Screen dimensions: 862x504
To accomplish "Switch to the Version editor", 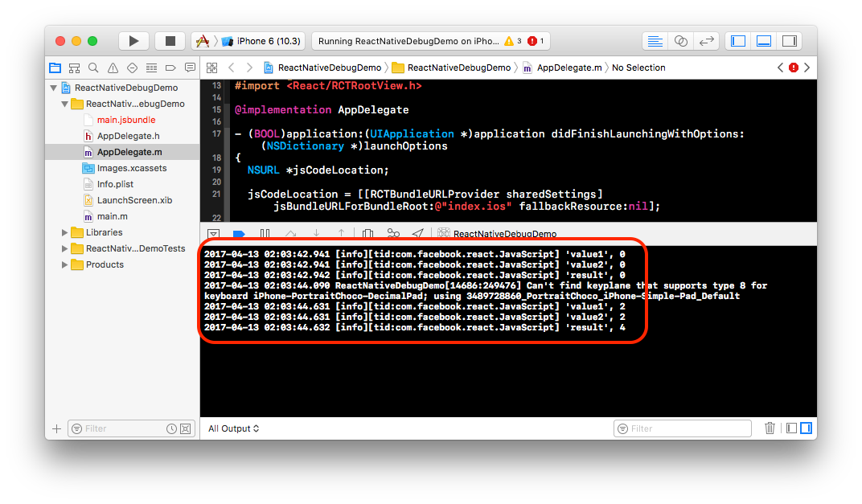I will tap(707, 41).
